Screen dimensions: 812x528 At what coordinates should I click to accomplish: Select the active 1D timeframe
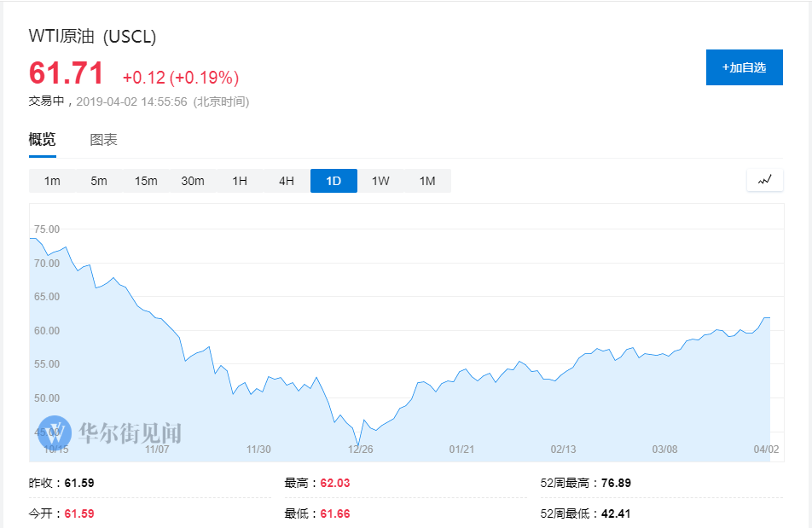click(333, 181)
